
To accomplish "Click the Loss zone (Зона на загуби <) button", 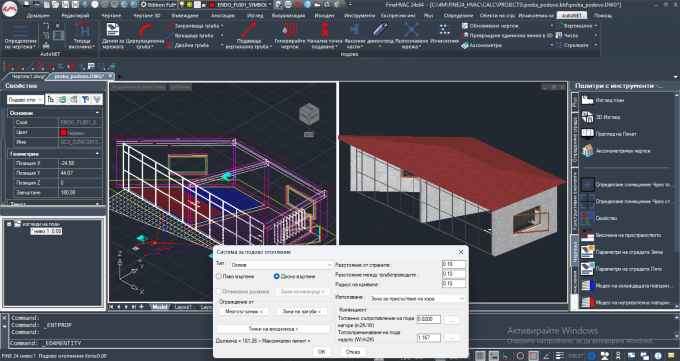I will coord(301,312).
